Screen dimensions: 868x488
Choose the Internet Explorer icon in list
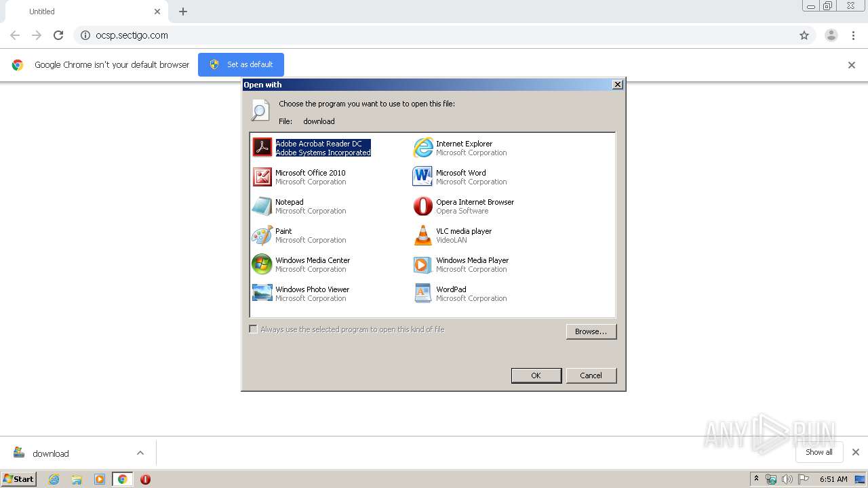click(x=422, y=148)
